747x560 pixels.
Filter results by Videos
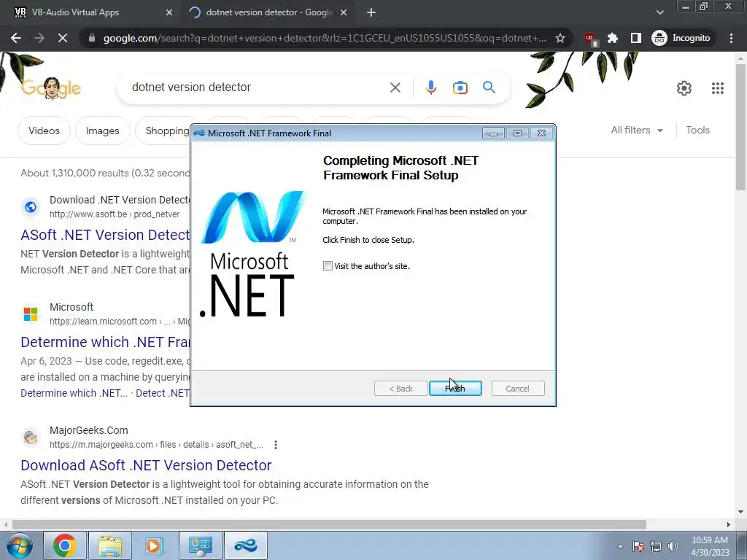click(x=44, y=131)
